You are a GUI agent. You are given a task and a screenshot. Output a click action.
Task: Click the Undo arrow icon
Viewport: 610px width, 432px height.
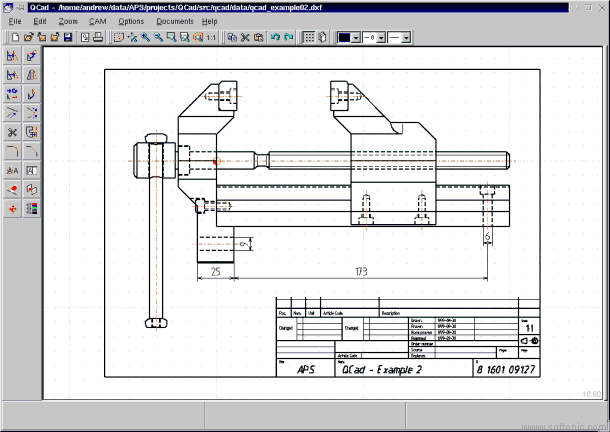pos(274,37)
